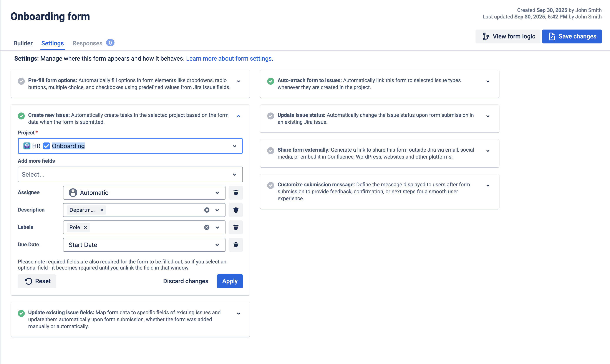Click the Apply button
The width and height of the screenshot is (610, 364).
click(230, 281)
